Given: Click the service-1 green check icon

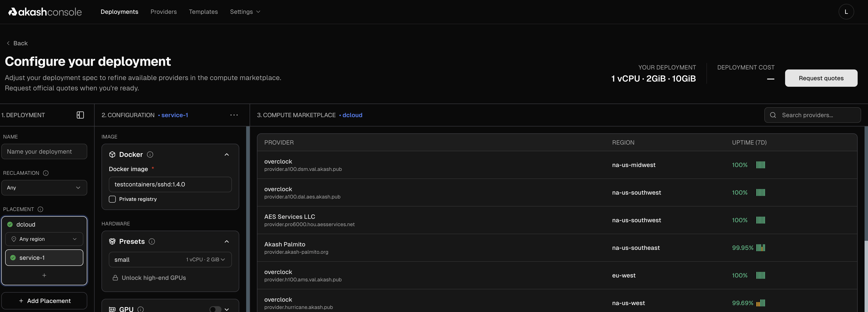Looking at the screenshot, I should click(13, 258).
